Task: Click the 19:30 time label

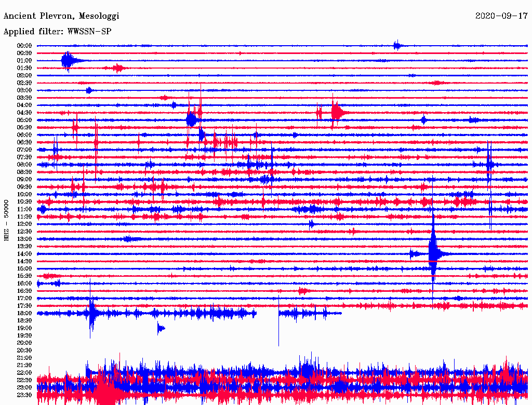Action: tap(24, 336)
